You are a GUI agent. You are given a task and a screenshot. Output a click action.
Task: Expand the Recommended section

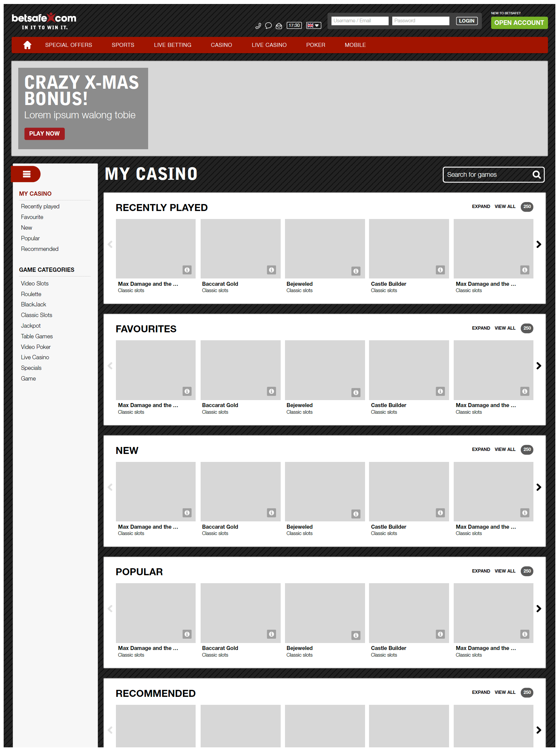click(481, 693)
